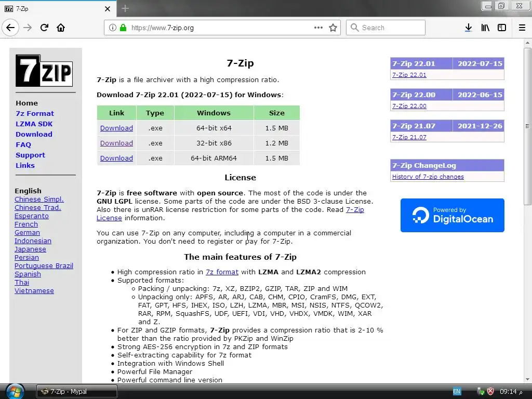Switch language to Spanish

click(28, 274)
